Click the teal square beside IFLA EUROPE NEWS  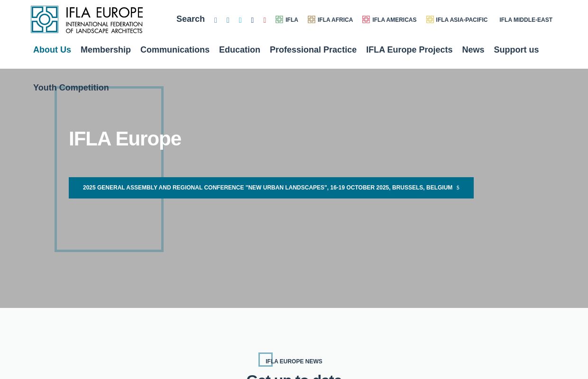pos(265,360)
